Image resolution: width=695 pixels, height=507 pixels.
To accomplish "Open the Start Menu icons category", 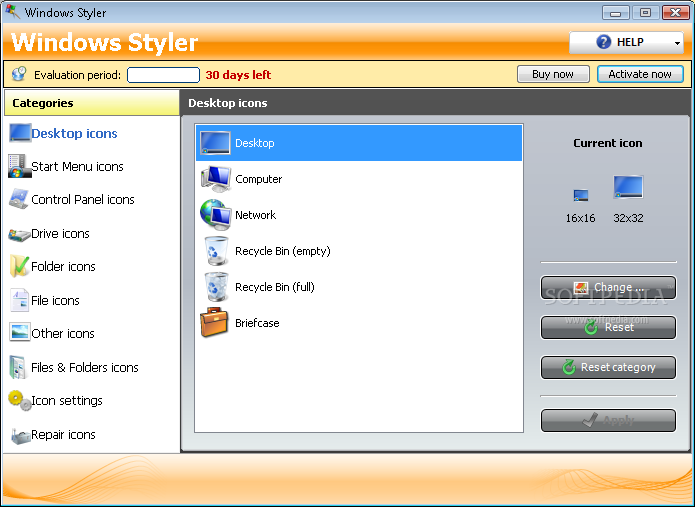I will [77, 167].
